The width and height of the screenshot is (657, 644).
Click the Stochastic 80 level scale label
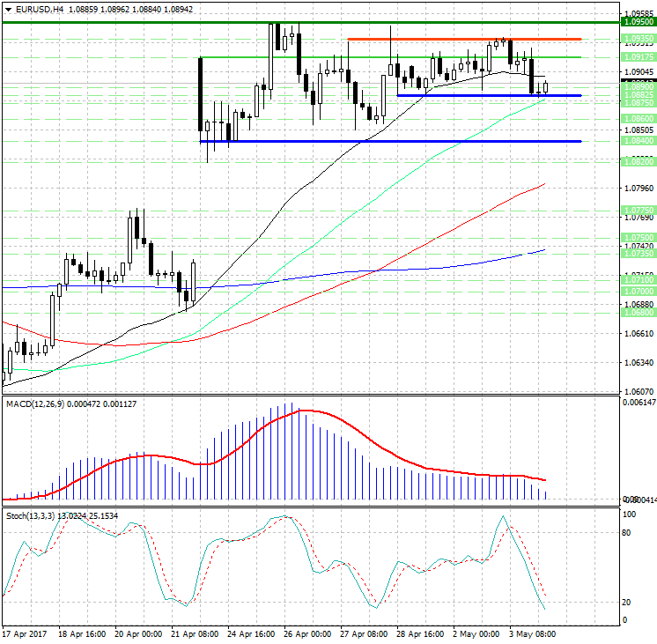point(629,533)
